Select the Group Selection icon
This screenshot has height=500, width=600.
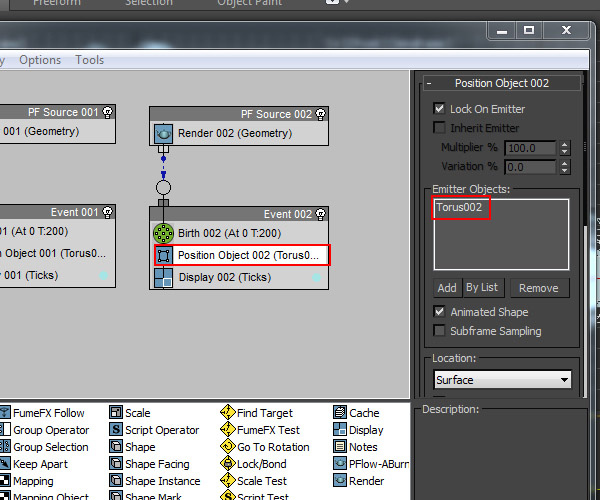pyautogui.click(x=5, y=446)
